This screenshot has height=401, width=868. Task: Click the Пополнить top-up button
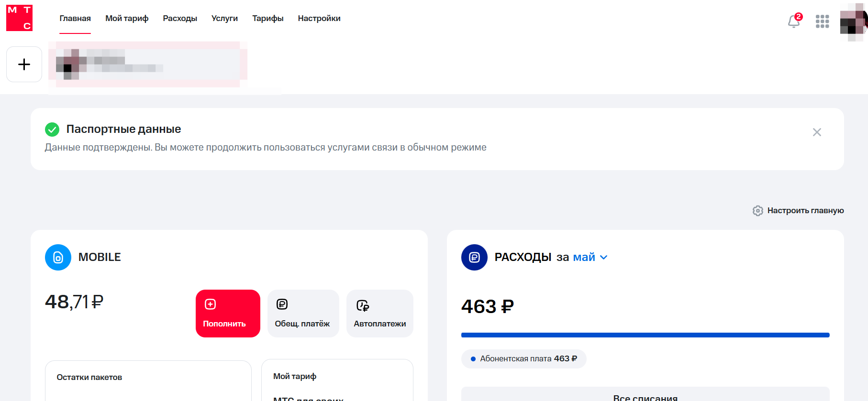tap(228, 314)
